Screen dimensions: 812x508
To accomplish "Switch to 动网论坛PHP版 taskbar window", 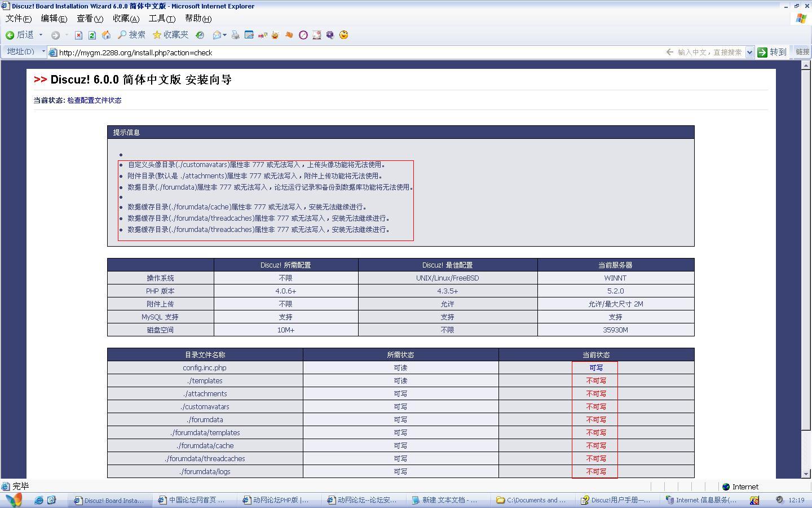I will click(x=280, y=500).
